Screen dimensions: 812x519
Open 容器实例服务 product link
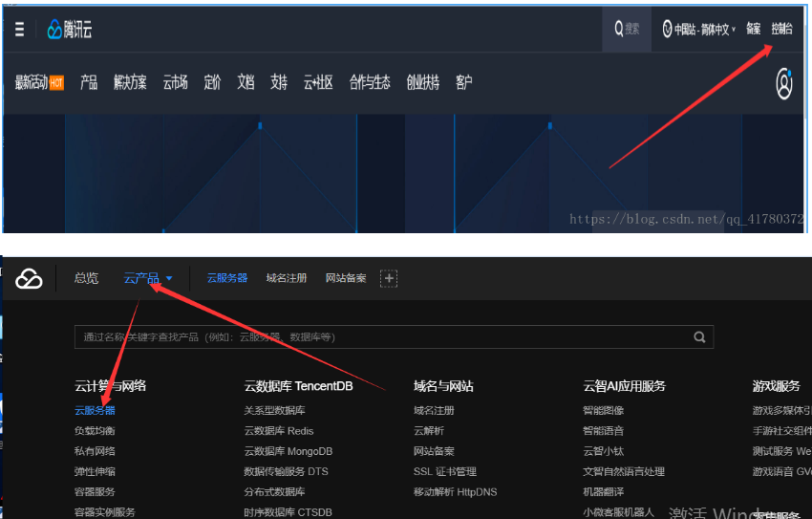(105, 512)
